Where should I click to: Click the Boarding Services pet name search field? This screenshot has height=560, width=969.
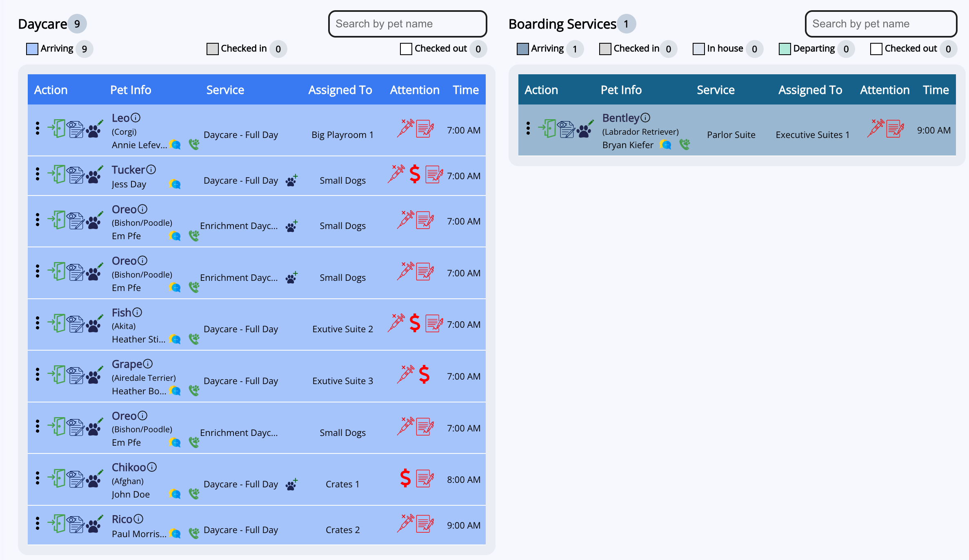(881, 24)
